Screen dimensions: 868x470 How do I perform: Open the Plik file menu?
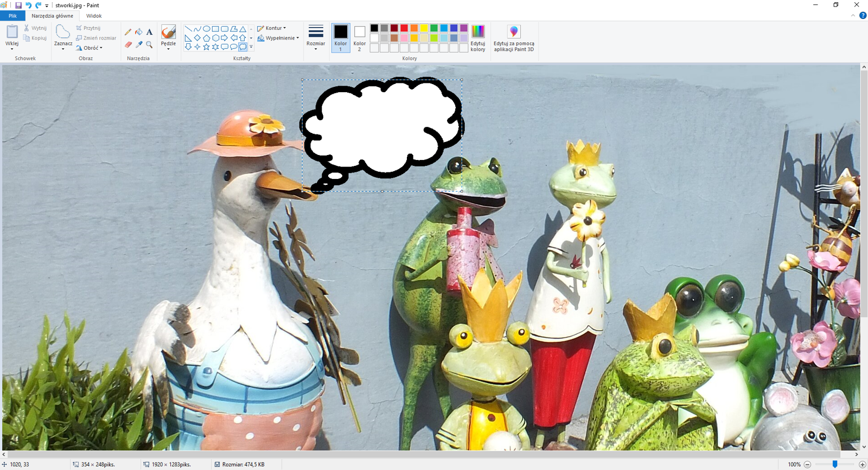[12, 16]
